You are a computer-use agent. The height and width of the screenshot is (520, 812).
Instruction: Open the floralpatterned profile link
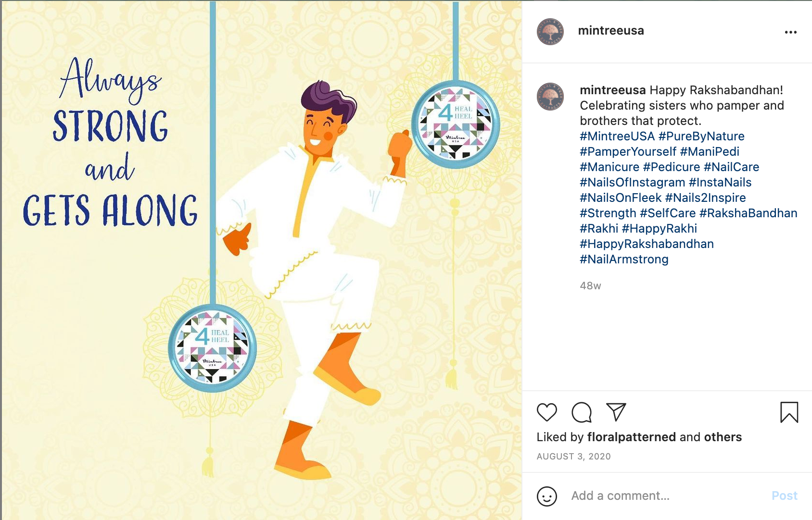coord(632,437)
